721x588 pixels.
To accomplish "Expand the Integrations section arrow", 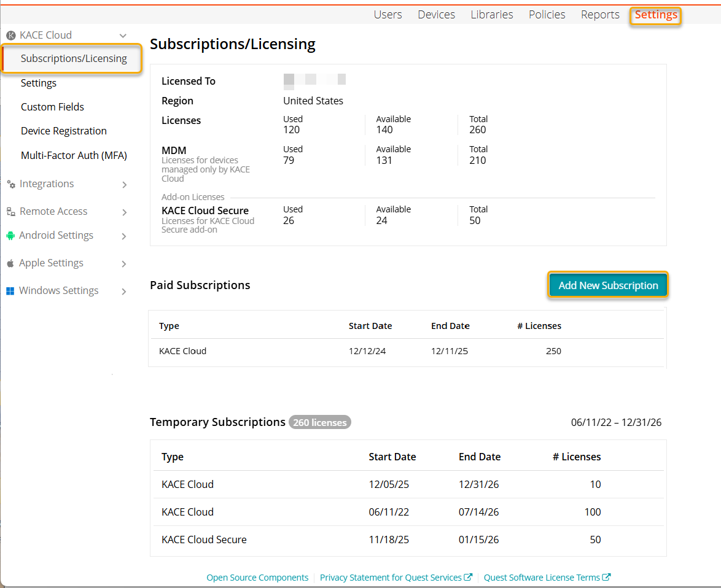I will click(x=124, y=185).
